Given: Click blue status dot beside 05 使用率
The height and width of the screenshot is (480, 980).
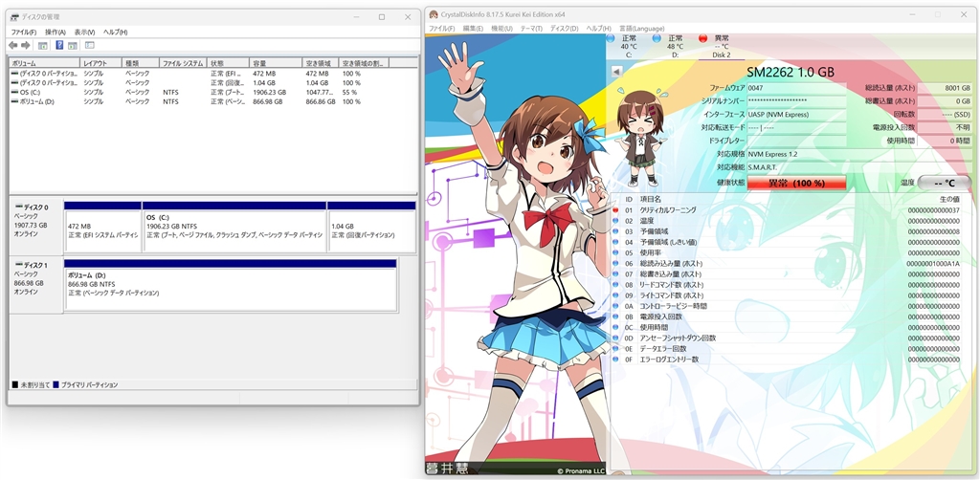Looking at the screenshot, I should point(615,252).
